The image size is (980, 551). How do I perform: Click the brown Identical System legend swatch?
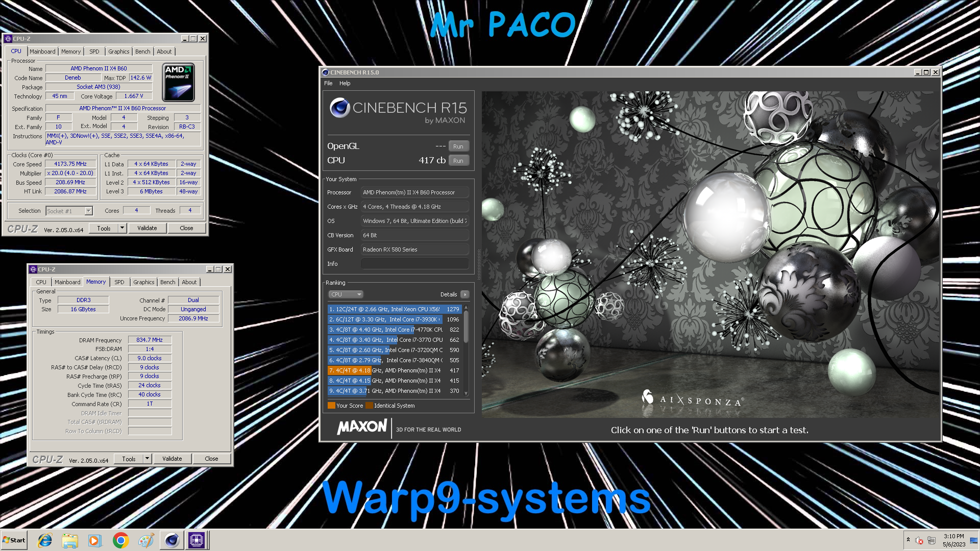(369, 406)
